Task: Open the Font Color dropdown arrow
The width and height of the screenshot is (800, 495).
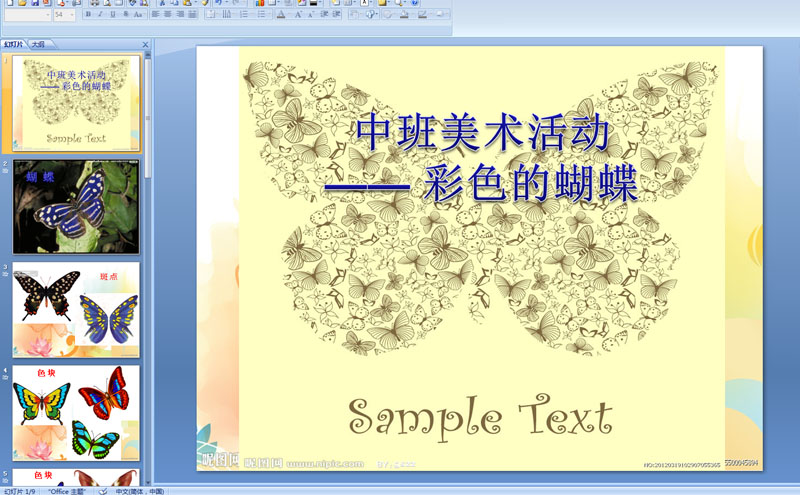Action: pos(290,14)
